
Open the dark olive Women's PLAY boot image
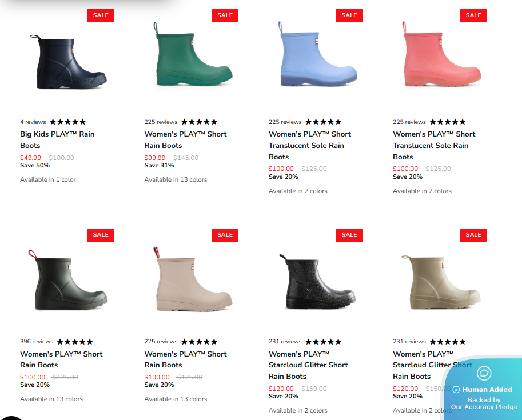click(x=68, y=280)
